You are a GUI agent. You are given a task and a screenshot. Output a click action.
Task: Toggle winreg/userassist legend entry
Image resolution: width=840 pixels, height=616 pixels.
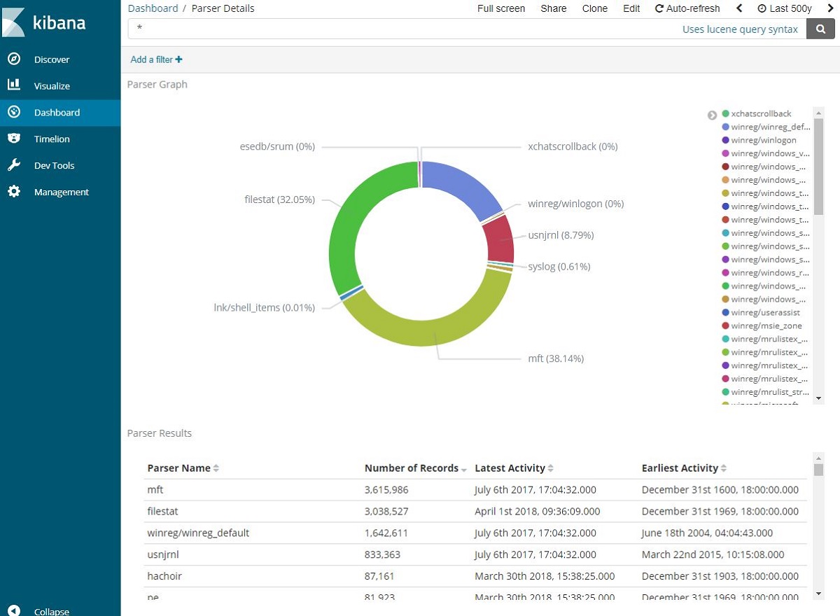pos(761,312)
